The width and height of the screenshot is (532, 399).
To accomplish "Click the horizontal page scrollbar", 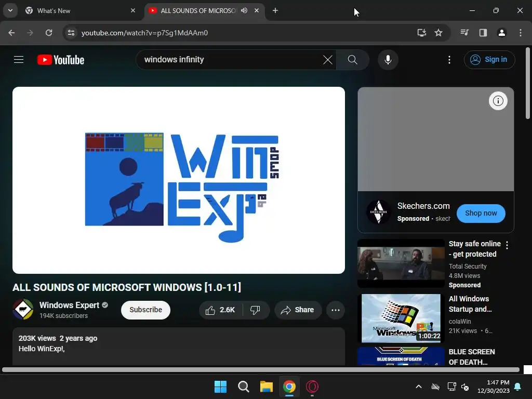I will click(x=261, y=369).
